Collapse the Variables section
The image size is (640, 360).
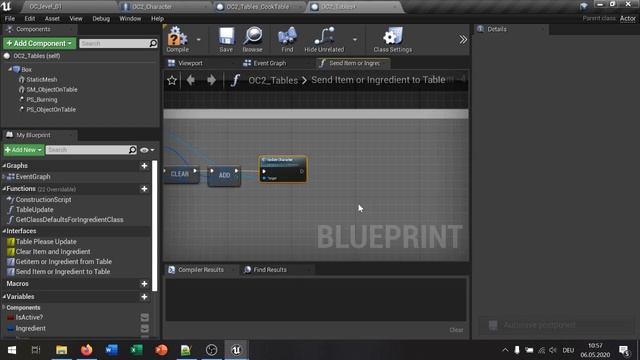[x=4, y=297]
